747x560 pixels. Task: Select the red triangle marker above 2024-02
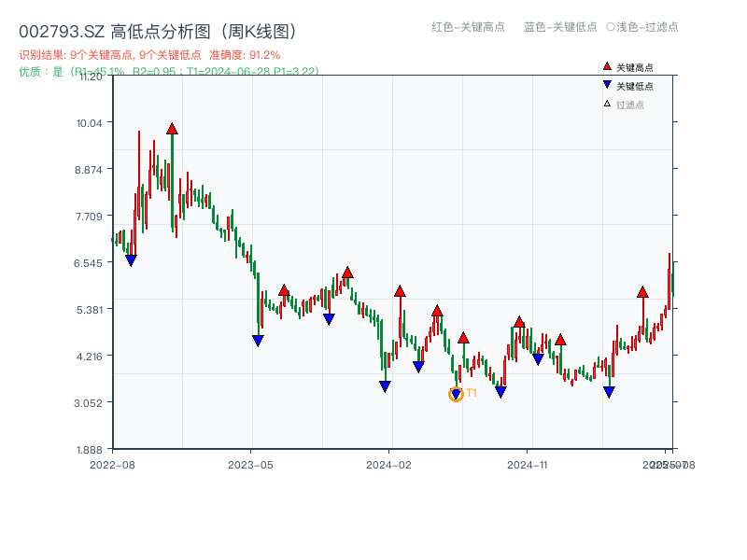[400, 291]
